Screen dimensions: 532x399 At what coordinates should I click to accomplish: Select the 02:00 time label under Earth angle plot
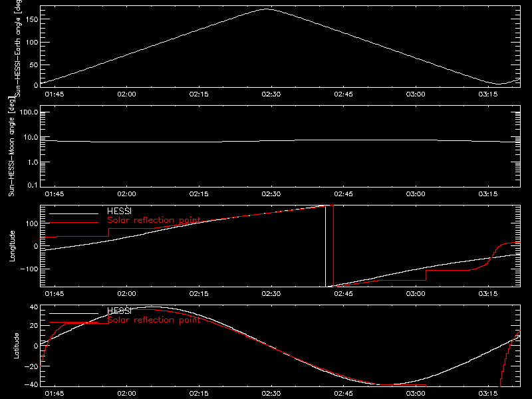126,94
